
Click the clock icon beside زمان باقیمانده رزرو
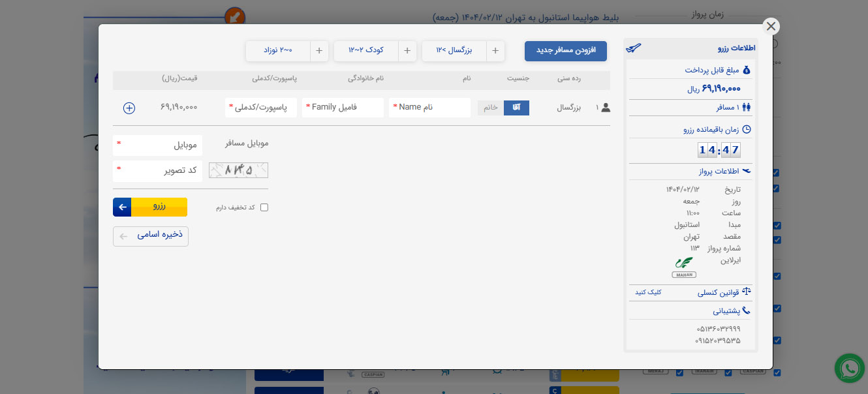pos(747,129)
